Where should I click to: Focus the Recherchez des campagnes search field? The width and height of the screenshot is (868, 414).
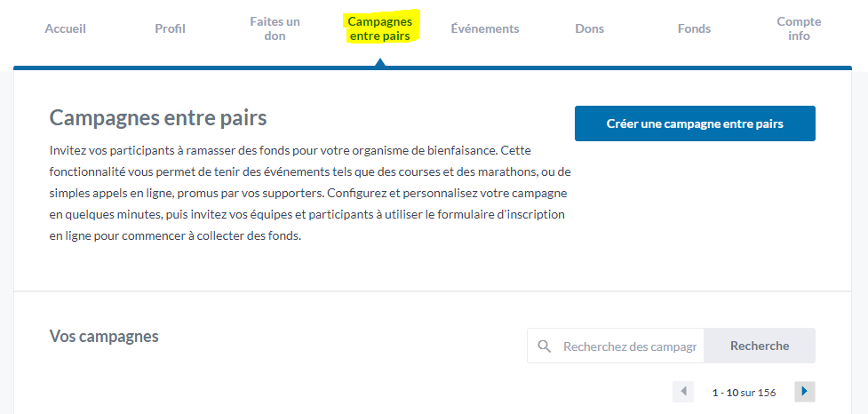click(x=628, y=346)
